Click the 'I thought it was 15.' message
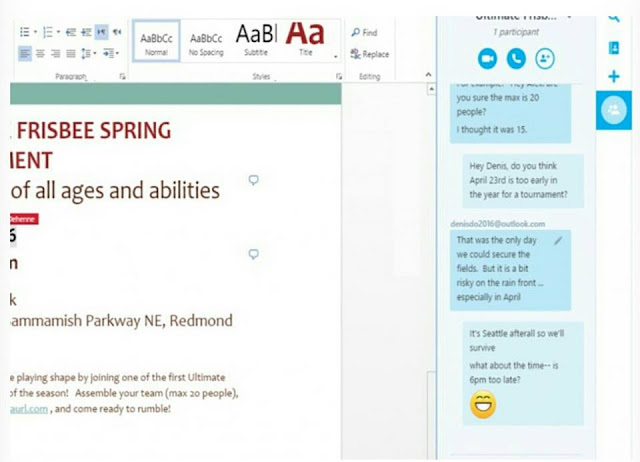The height and width of the screenshot is (462, 640). point(492,129)
